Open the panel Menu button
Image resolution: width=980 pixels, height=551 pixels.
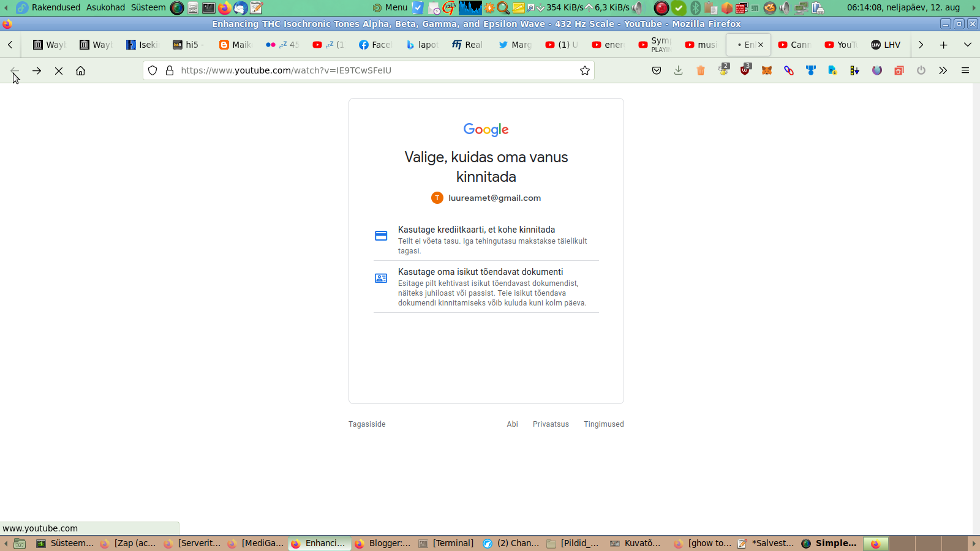(x=390, y=7)
